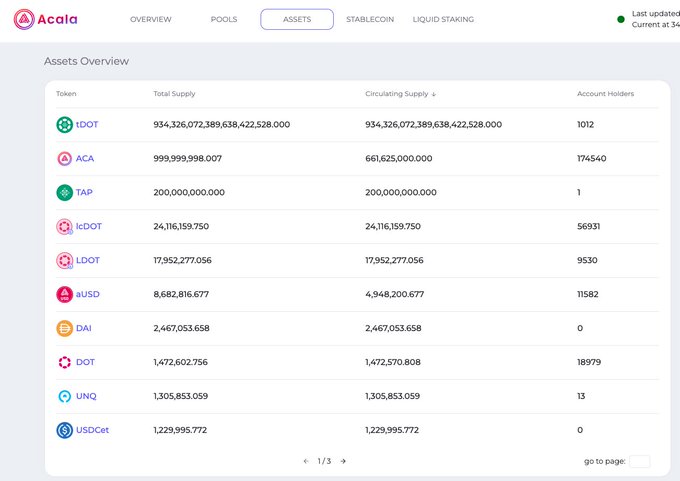The width and height of the screenshot is (680, 481).
Task: Click UNQ account holders 13
Action: tap(581, 396)
